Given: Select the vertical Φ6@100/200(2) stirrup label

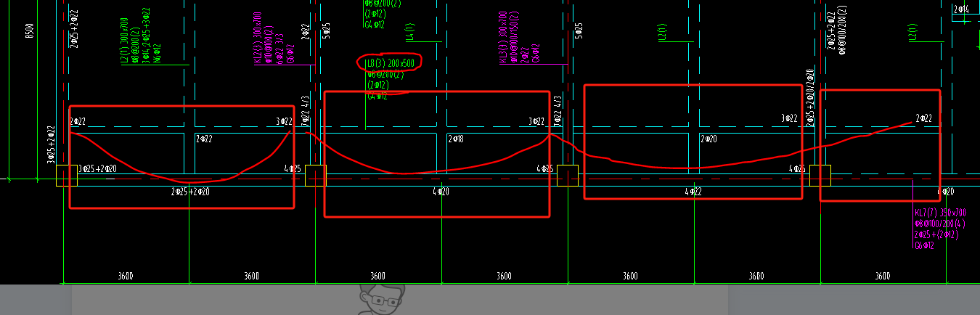Looking at the screenshot, I should pos(842,30).
